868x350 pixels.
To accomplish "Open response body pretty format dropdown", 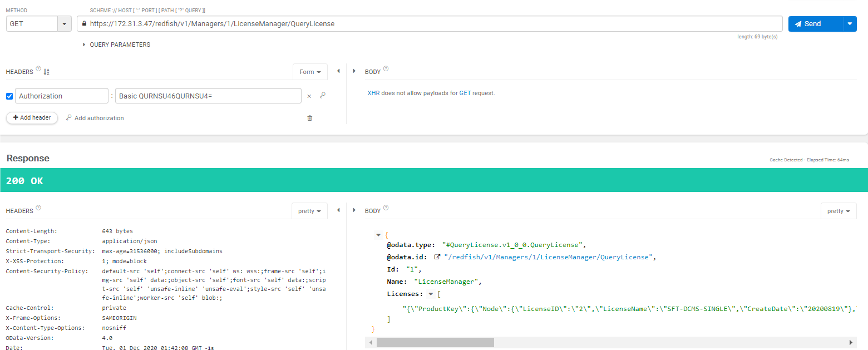I will coord(838,211).
